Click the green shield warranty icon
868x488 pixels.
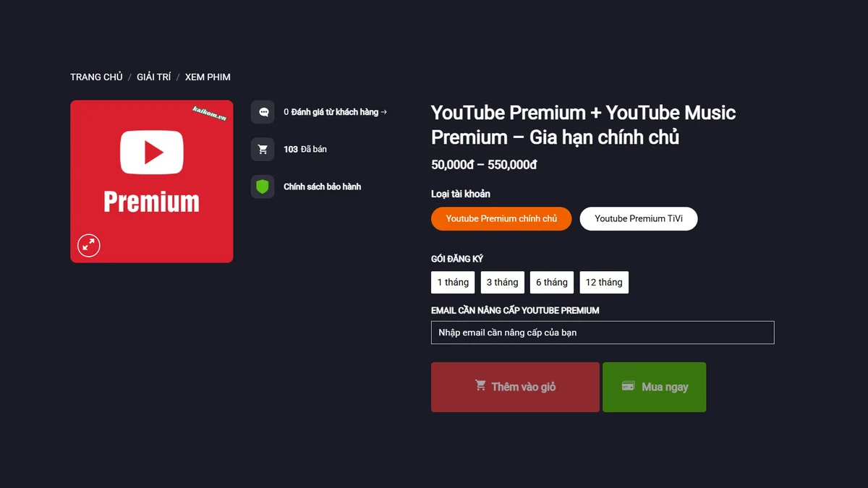pos(263,187)
